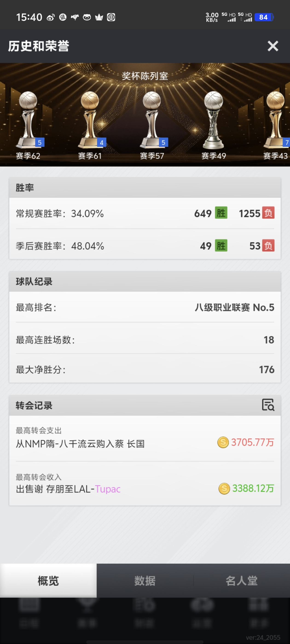Tap the battery indicator showing 84

264,17
